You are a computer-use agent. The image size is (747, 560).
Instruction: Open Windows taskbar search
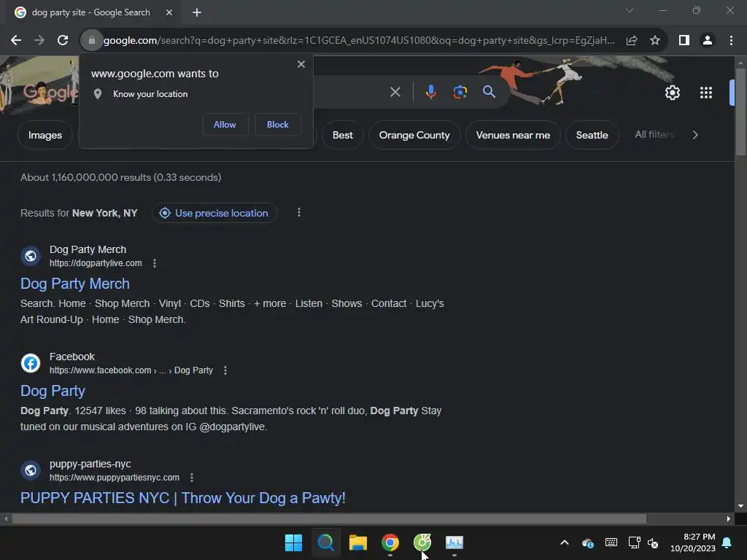(326, 542)
